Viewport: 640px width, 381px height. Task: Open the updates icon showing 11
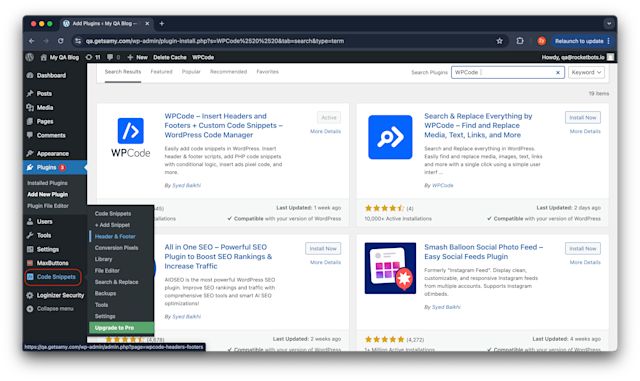[x=93, y=57]
